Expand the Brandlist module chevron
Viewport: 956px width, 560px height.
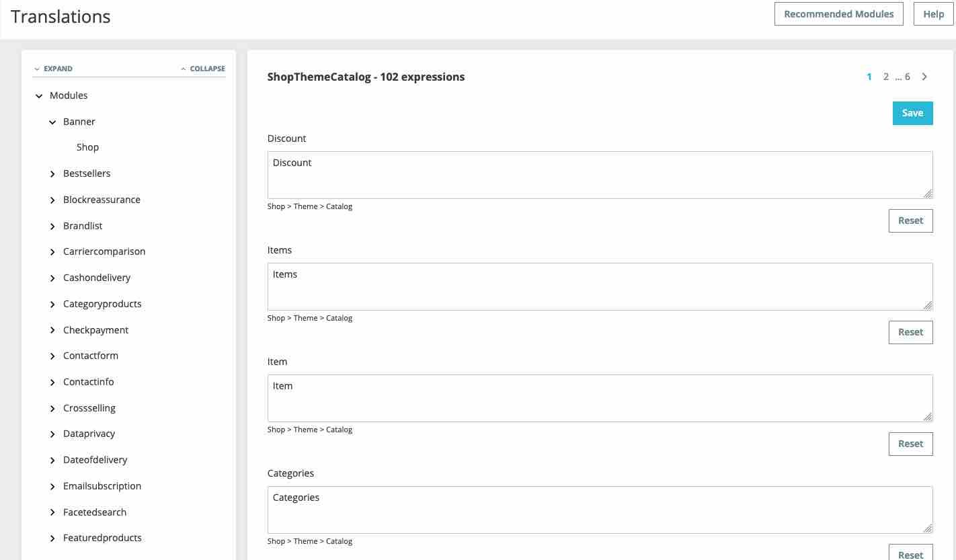coord(52,227)
